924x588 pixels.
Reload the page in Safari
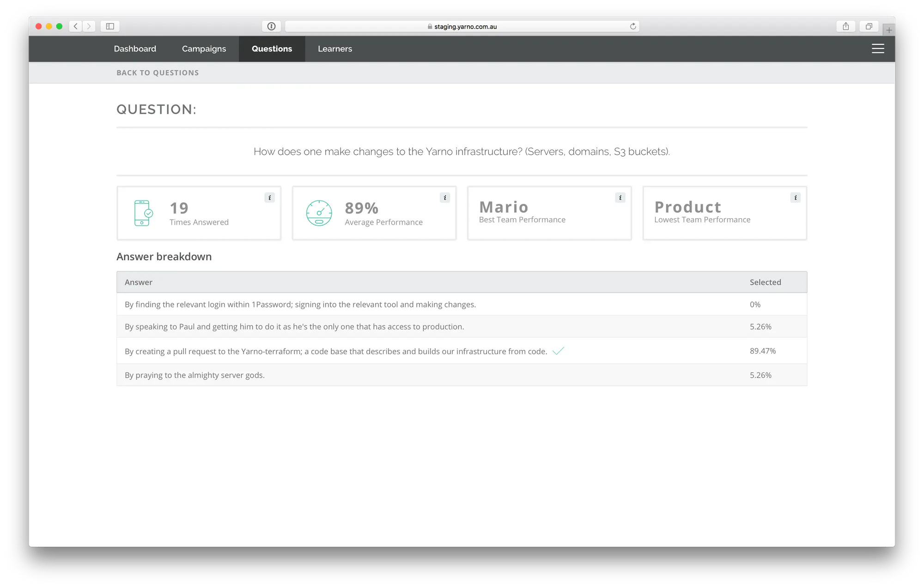tap(633, 26)
